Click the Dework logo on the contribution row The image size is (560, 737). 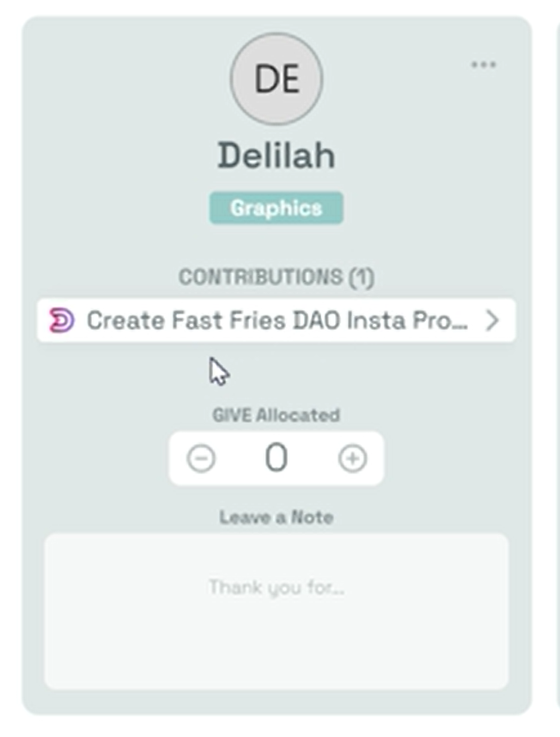[62, 320]
